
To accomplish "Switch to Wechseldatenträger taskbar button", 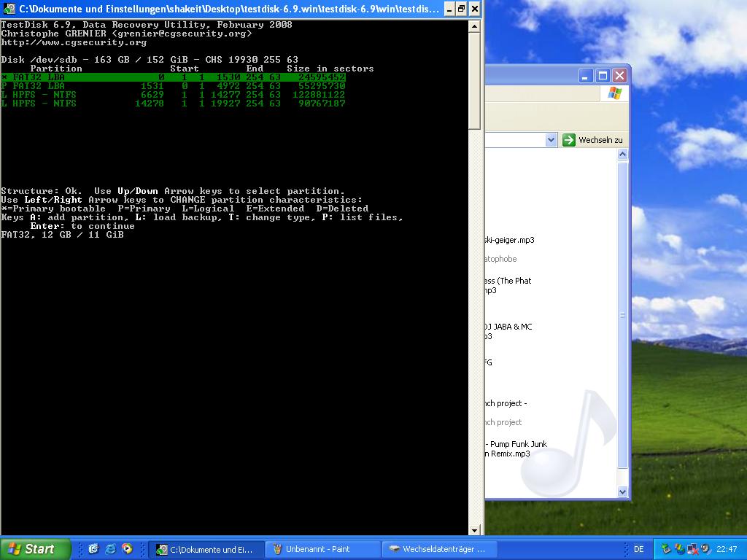I will [x=439, y=550].
